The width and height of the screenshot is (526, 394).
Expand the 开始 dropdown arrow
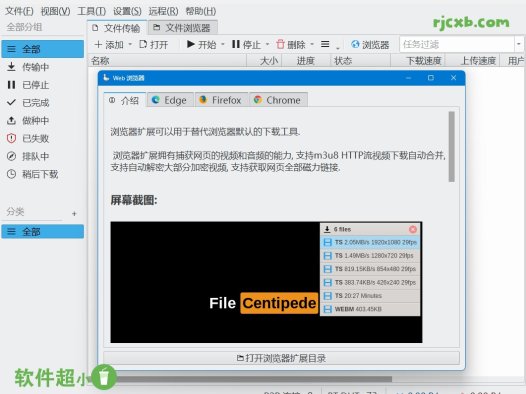(x=223, y=44)
